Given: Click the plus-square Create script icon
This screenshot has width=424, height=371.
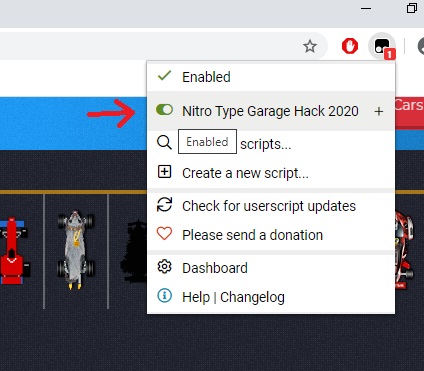Looking at the screenshot, I should (164, 172).
